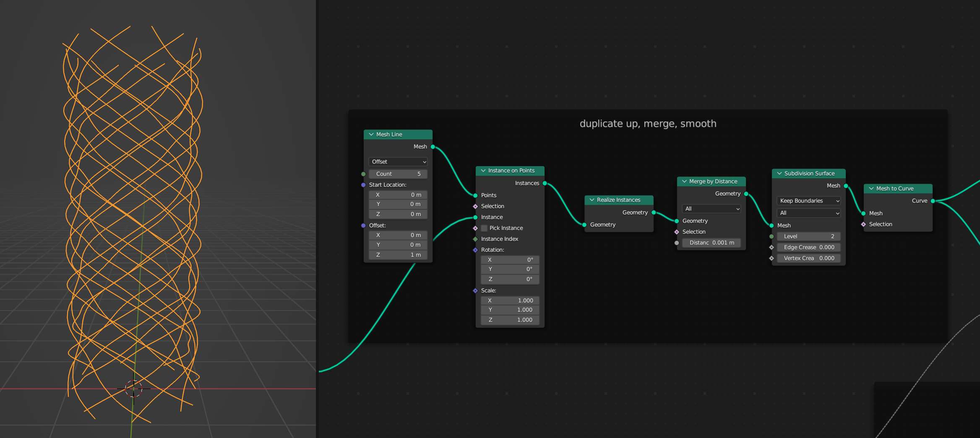The image size is (980, 438).
Task: Click the Pick Instance socket
Action: (475, 228)
